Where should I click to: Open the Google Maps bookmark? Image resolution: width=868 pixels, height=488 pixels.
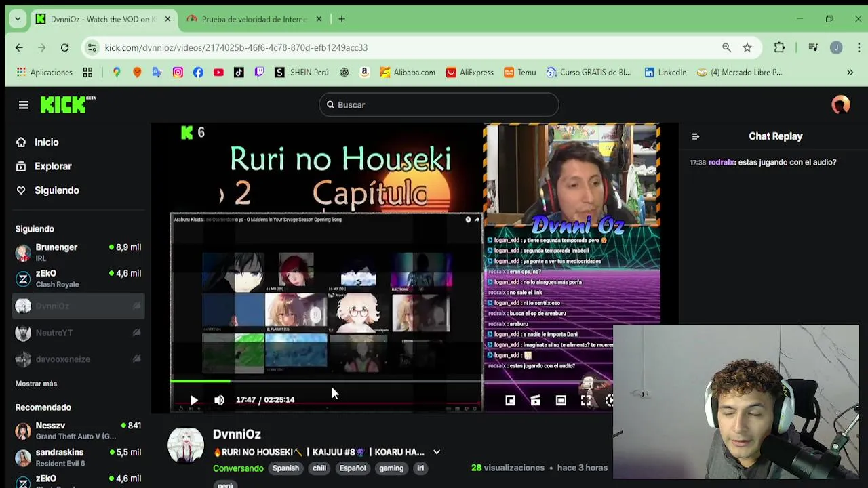(x=117, y=73)
